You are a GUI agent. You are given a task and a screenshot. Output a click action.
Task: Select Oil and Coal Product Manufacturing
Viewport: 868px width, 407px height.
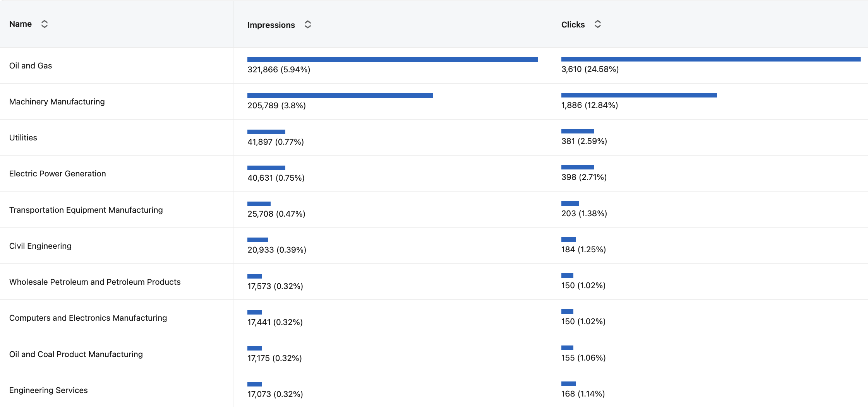[76, 354]
